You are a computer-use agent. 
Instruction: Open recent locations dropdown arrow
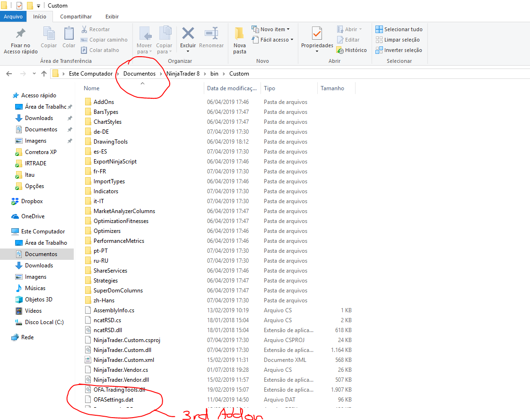tap(34, 74)
